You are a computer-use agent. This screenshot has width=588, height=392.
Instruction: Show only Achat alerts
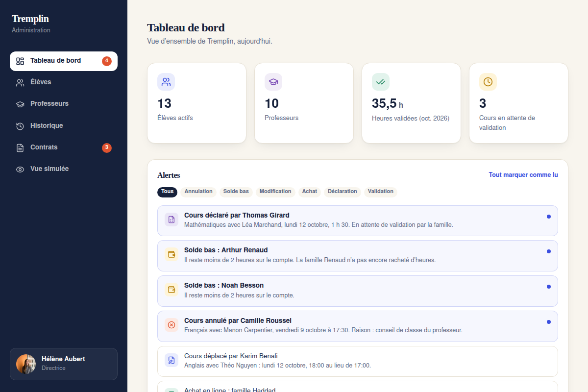pyautogui.click(x=310, y=192)
